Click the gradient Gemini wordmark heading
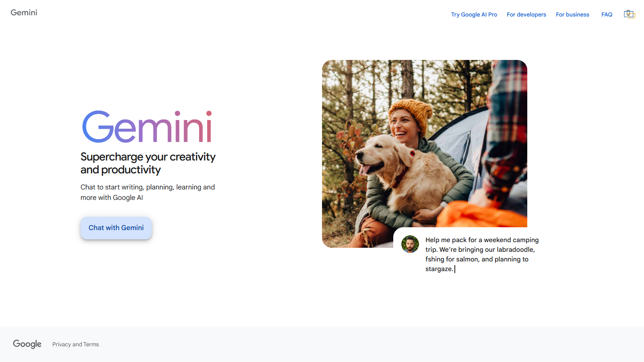This screenshot has width=644, height=362. click(x=147, y=126)
